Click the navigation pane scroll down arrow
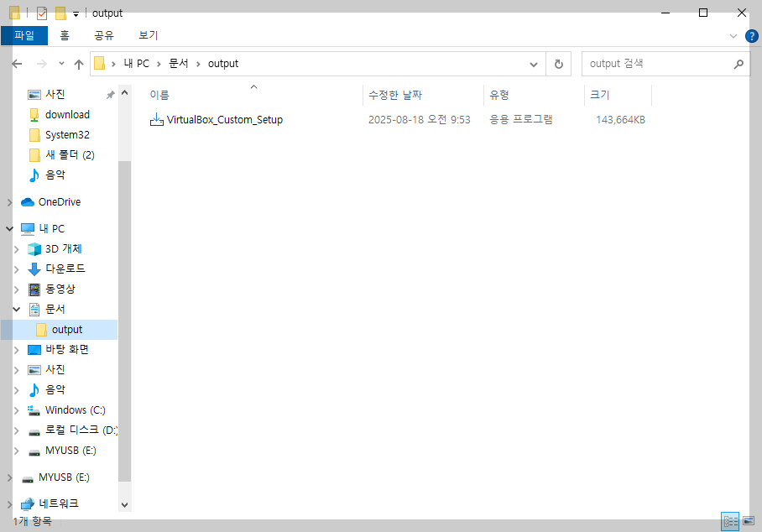The height and width of the screenshot is (532, 762). tap(124, 505)
